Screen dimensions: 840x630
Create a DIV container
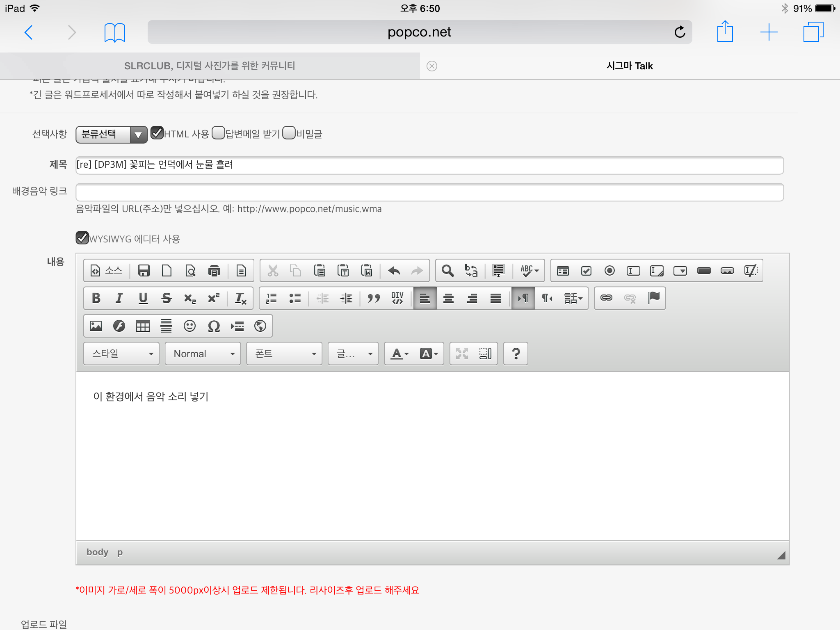397,298
